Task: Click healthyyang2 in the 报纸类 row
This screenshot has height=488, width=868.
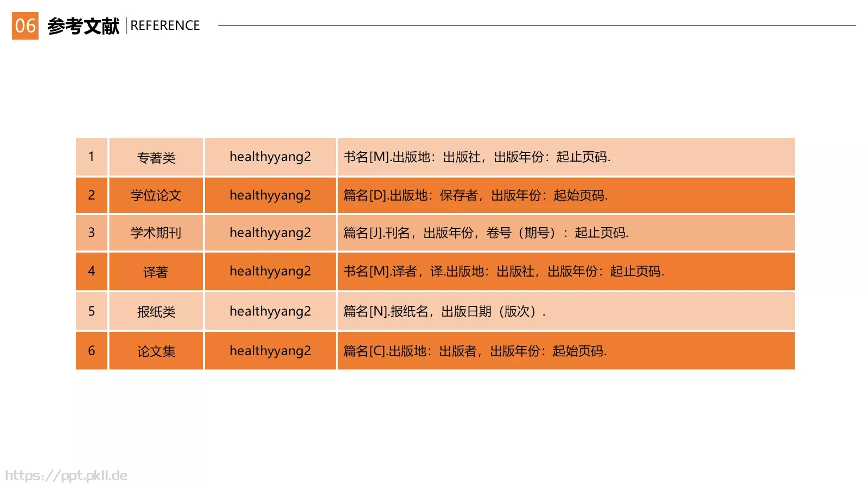Action: click(270, 311)
